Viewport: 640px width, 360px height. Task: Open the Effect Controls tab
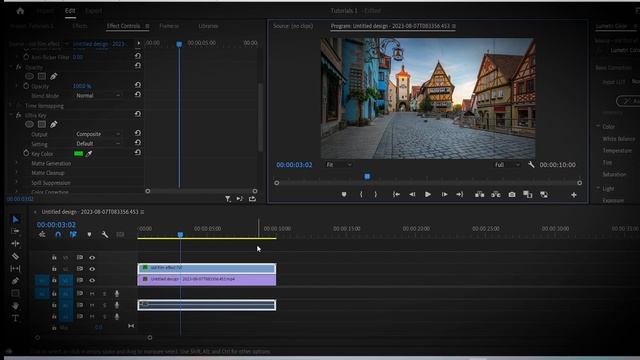[123, 26]
